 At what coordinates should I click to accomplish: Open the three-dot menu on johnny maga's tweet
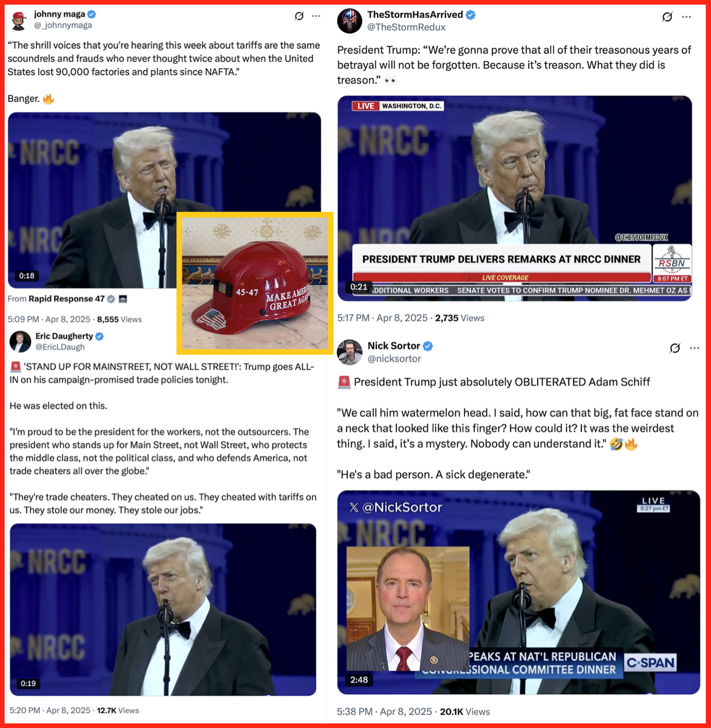[x=316, y=16]
